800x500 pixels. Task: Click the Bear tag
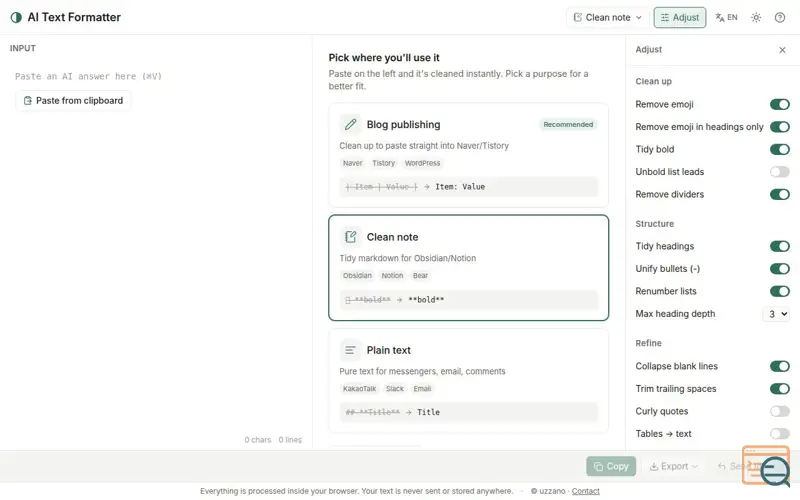tap(420, 276)
